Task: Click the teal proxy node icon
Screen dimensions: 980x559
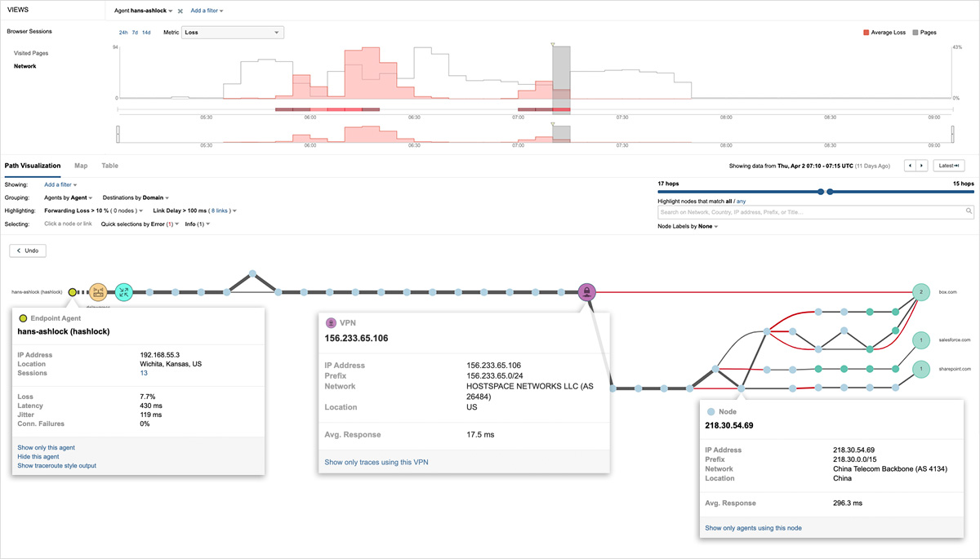Action: (123, 292)
